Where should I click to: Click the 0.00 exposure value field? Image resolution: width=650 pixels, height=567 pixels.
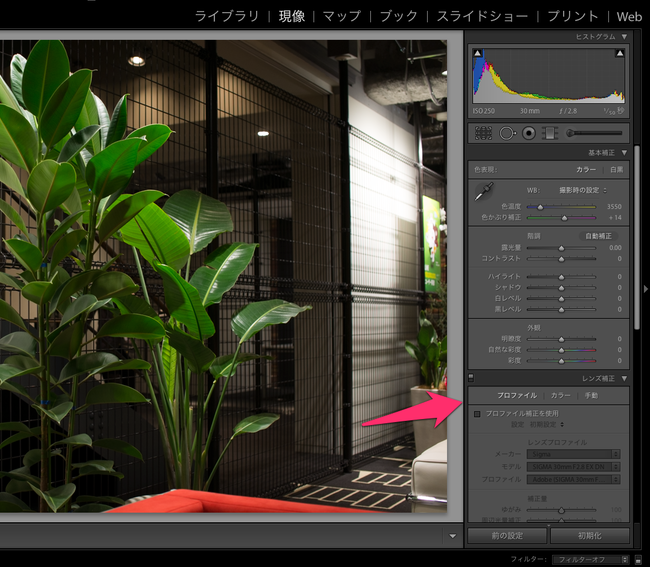615,248
